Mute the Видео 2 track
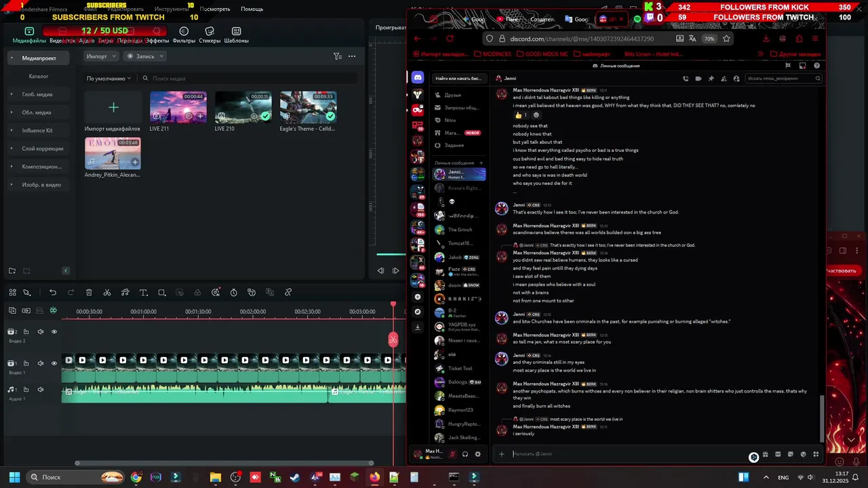The width and height of the screenshot is (868, 488). click(40, 331)
